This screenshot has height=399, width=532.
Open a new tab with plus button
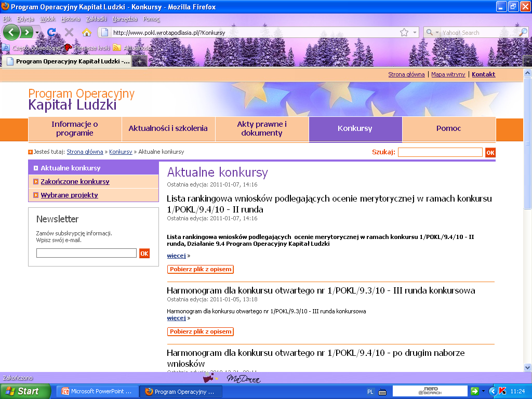point(139,61)
